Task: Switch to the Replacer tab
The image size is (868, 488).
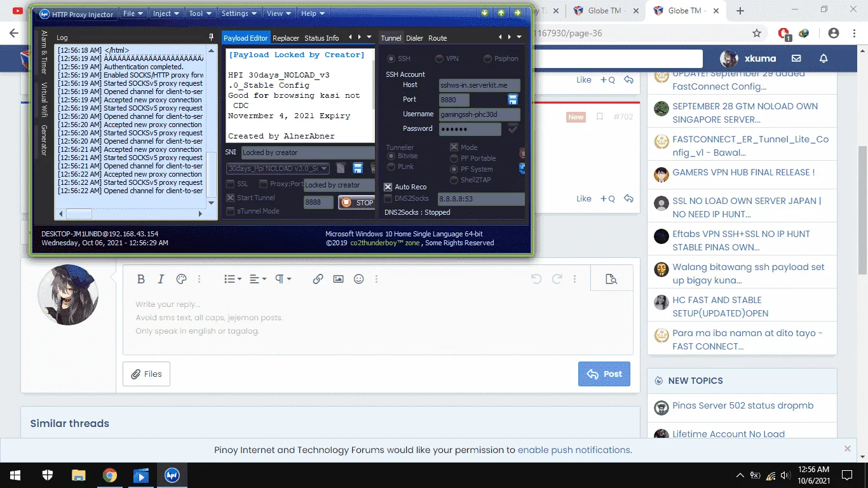Action: (x=286, y=38)
